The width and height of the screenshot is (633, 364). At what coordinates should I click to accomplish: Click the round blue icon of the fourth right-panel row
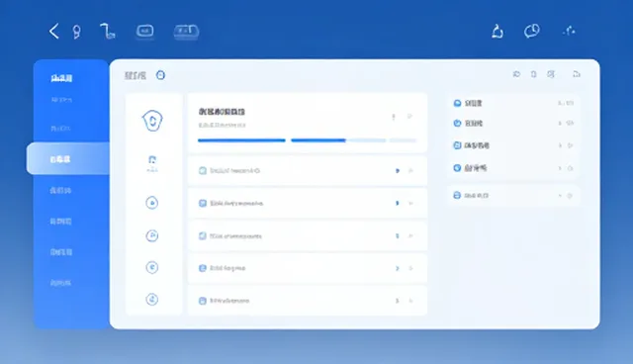click(x=457, y=168)
